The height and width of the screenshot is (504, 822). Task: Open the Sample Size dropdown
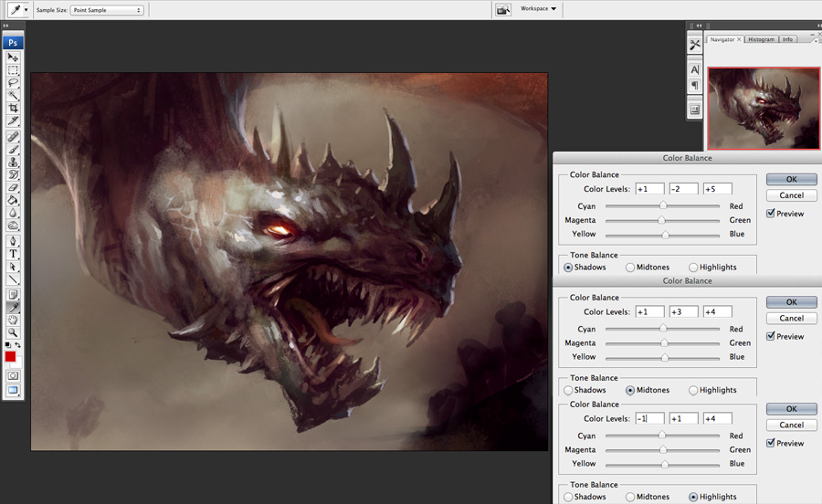coord(107,10)
